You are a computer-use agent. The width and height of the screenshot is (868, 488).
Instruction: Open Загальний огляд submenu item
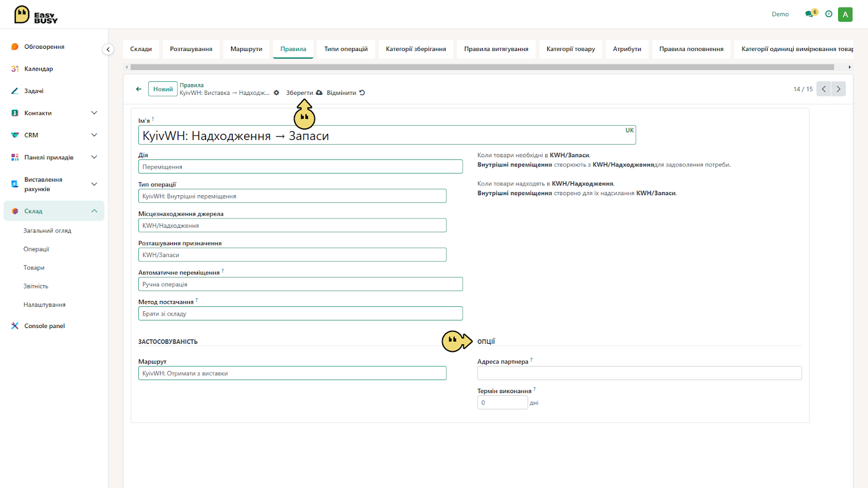coord(47,230)
